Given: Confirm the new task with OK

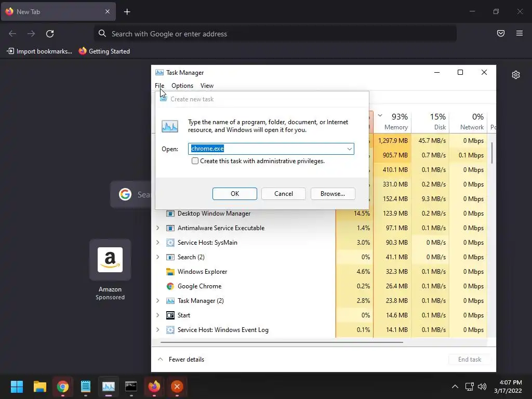Looking at the screenshot, I should [235, 194].
